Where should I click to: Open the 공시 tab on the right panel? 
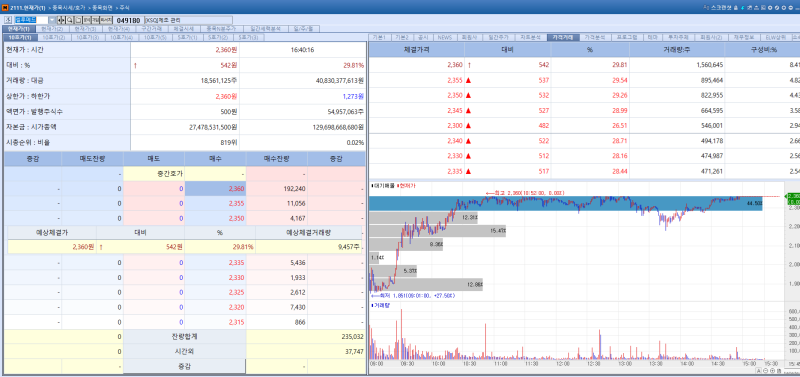[x=423, y=37]
